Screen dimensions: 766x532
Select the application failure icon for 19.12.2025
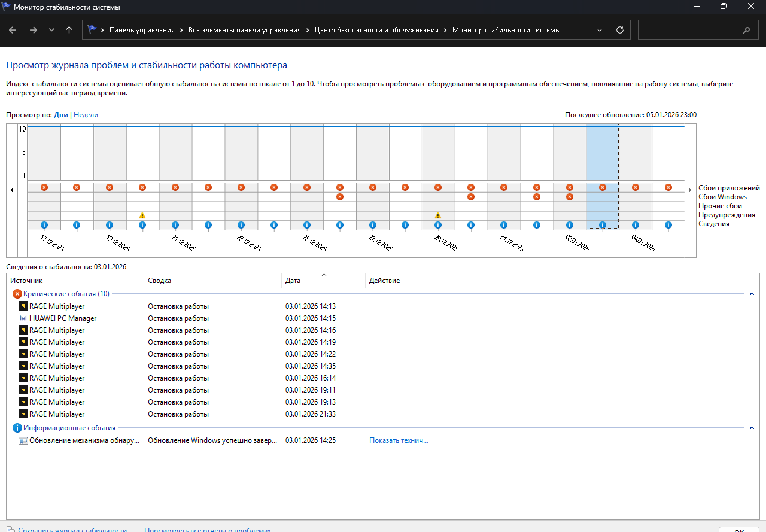(x=110, y=187)
